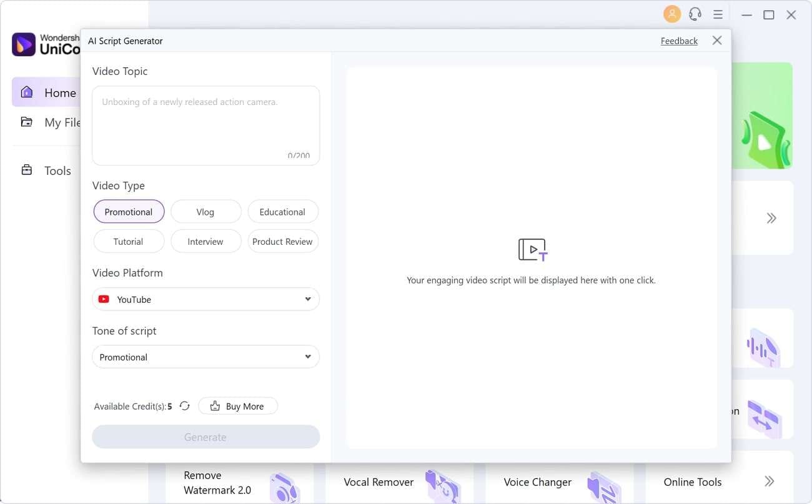Click the user account avatar icon

(672, 14)
